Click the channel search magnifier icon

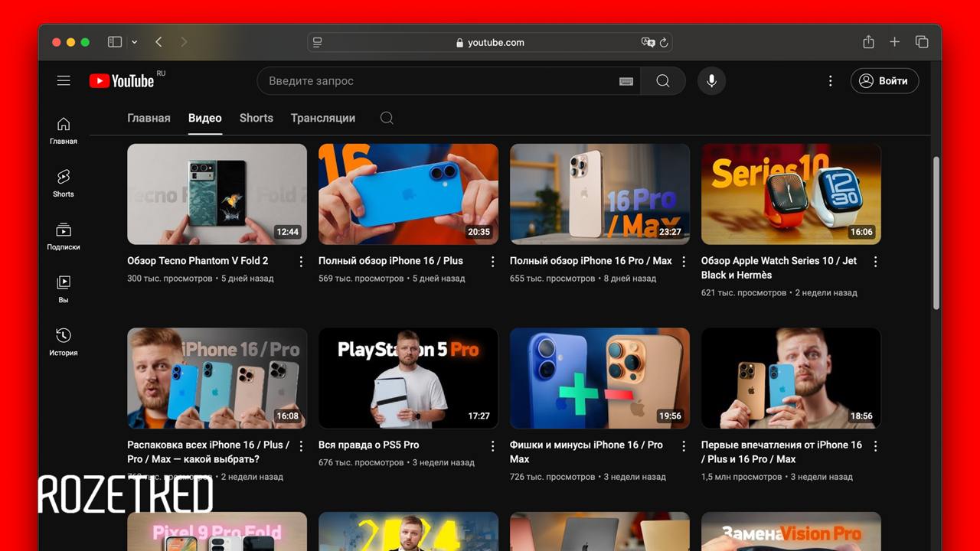(x=387, y=118)
